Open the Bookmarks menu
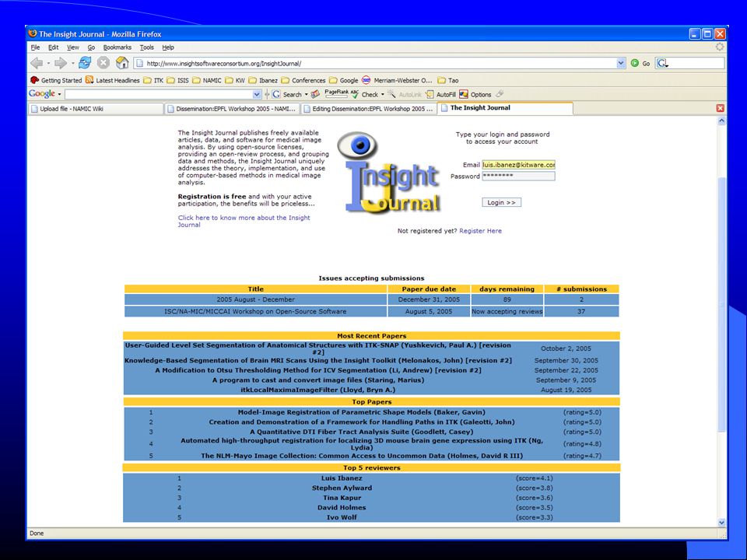Image resolution: width=747 pixels, height=560 pixels. point(117,47)
